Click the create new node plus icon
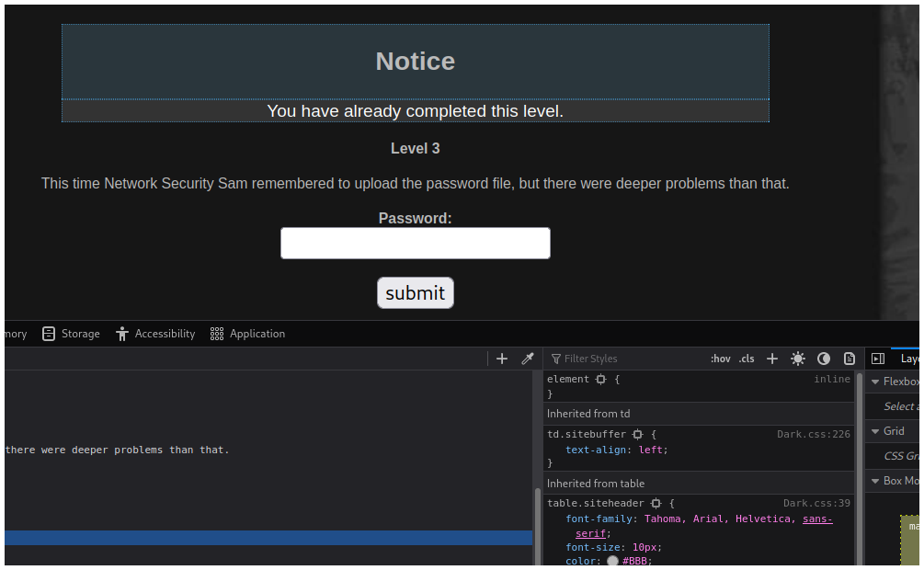This screenshot has height=570, width=924. 502,359
